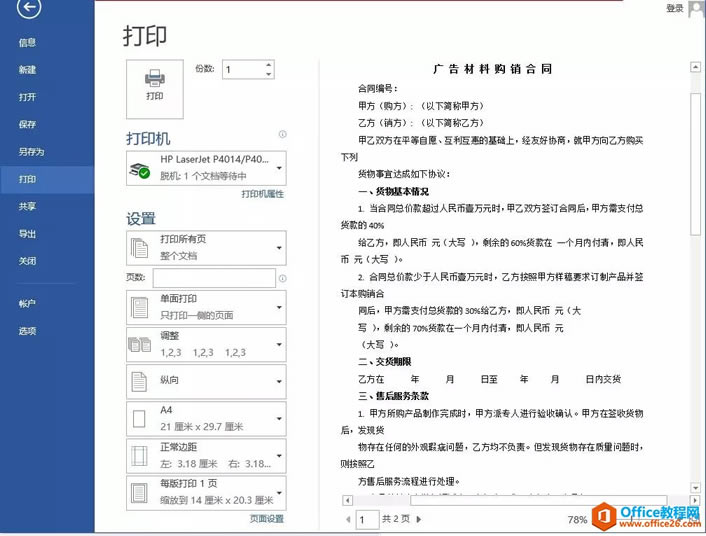Select 帐户 in the sidebar
706x536 pixels.
tap(27, 304)
